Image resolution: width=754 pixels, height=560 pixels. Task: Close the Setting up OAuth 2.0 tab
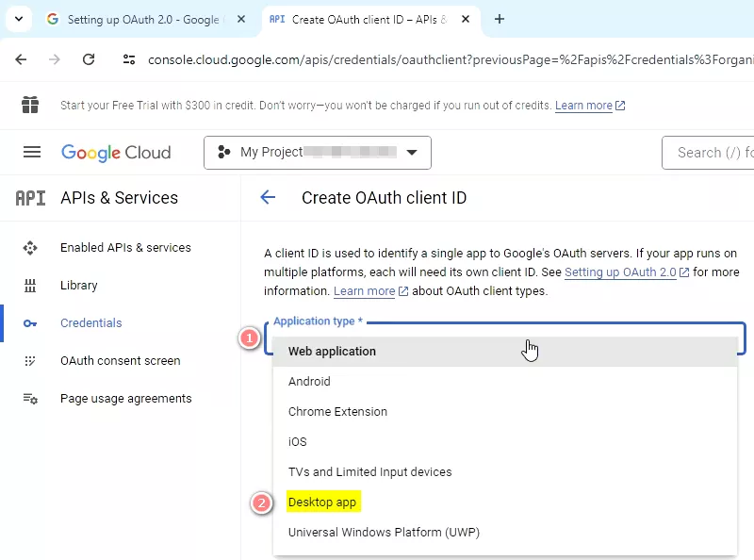[x=241, y=19]
